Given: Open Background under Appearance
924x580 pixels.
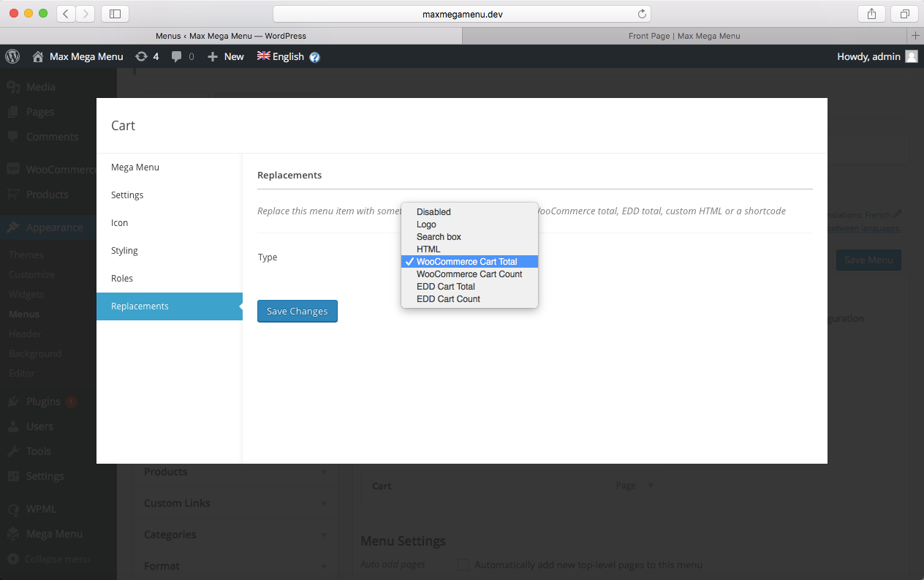Looking at the screenshot, I should click(x=35, y=353).
